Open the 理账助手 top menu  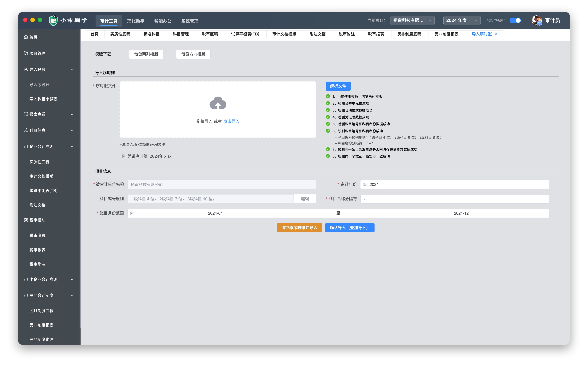click(135, 21)
